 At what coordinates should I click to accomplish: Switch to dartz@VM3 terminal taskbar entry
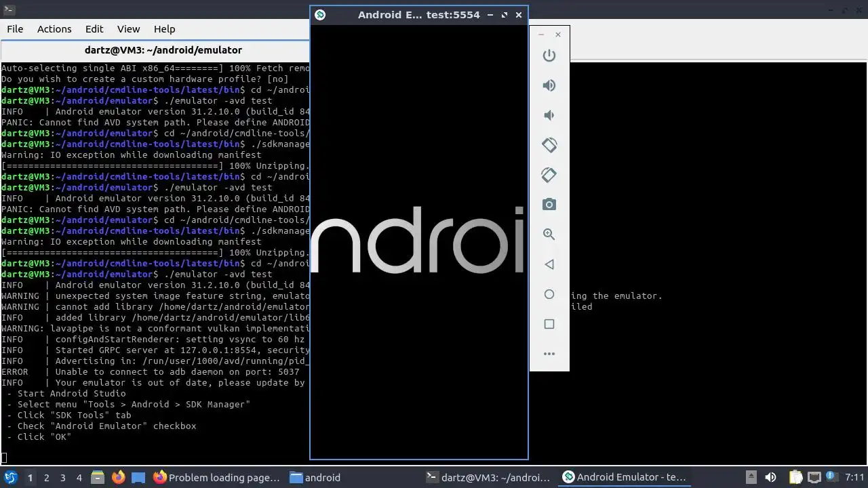[x=490, y=477]
